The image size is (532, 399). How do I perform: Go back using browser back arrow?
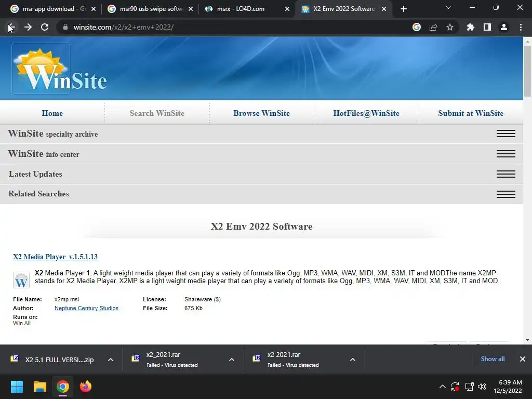[x=11, y=27]
